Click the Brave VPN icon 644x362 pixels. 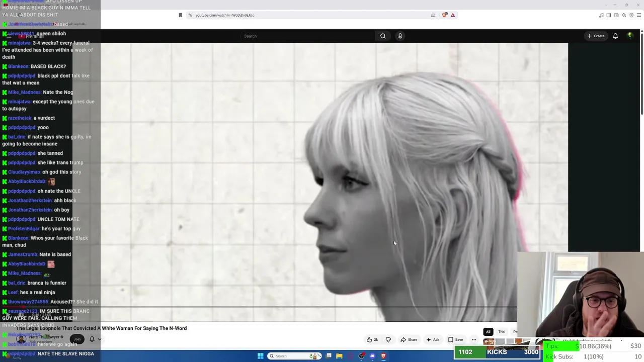(x=631, y=15)
